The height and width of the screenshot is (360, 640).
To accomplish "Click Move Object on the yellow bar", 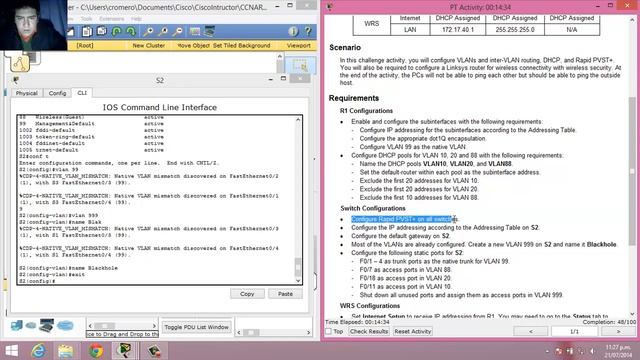I will coord(193,45).
